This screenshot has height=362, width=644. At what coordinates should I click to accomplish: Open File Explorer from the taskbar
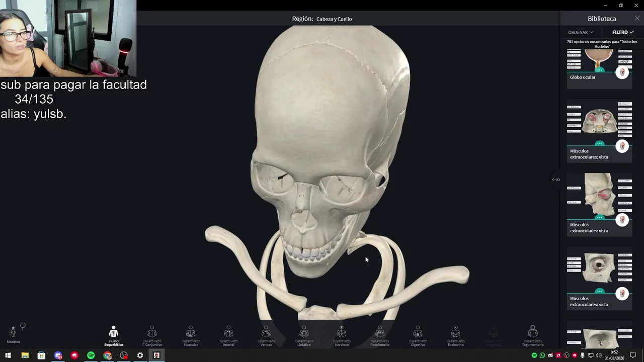click(25, 355)
